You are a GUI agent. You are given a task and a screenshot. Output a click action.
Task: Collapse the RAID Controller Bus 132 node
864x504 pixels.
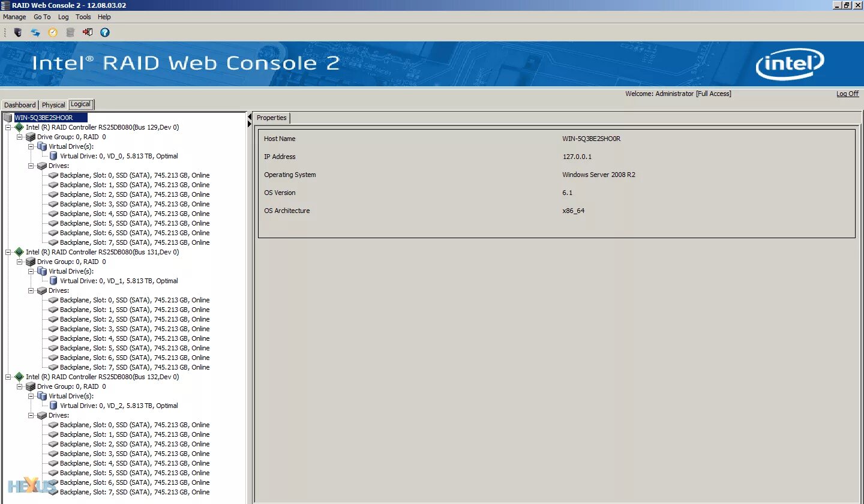pyautogui.click(x=8, y=377)
